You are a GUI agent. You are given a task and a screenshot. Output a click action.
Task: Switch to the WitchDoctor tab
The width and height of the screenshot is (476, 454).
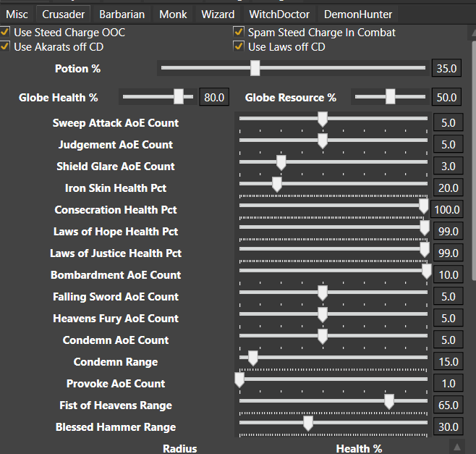click(279, 14)
